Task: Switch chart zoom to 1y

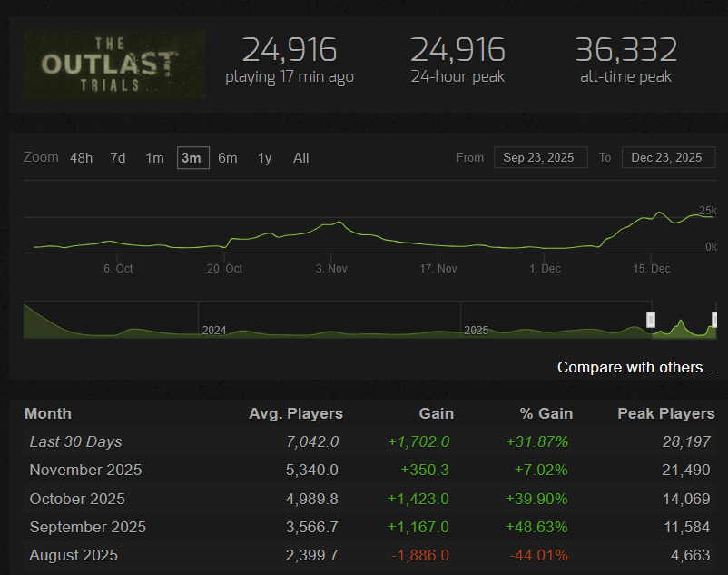Action: coord(265,158)
